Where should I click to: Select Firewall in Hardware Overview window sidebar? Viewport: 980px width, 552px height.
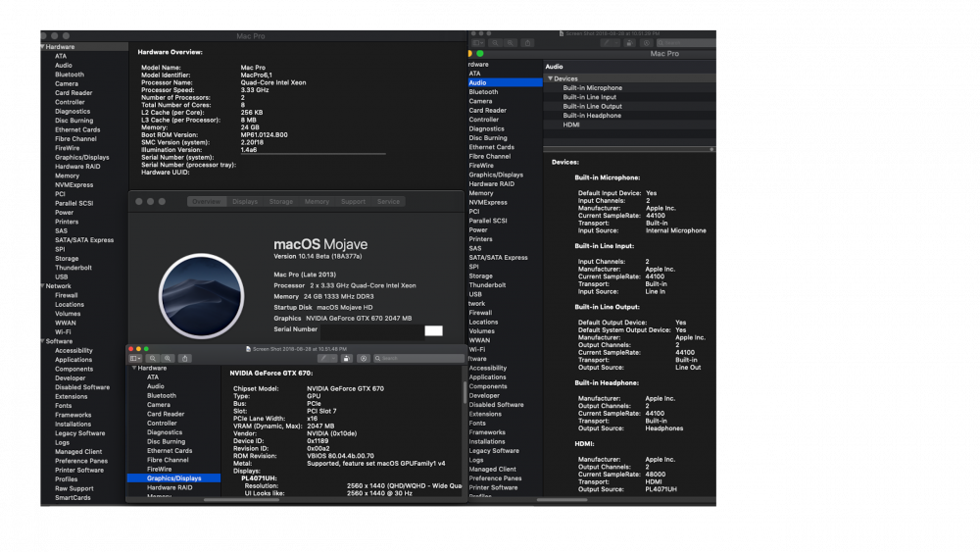(x=67, y=296)
